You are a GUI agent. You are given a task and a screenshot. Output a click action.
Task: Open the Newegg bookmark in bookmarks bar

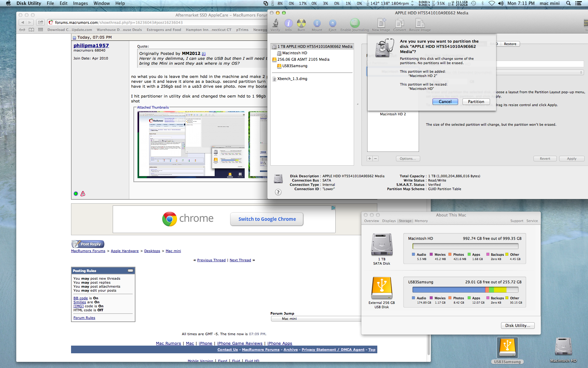260,30
